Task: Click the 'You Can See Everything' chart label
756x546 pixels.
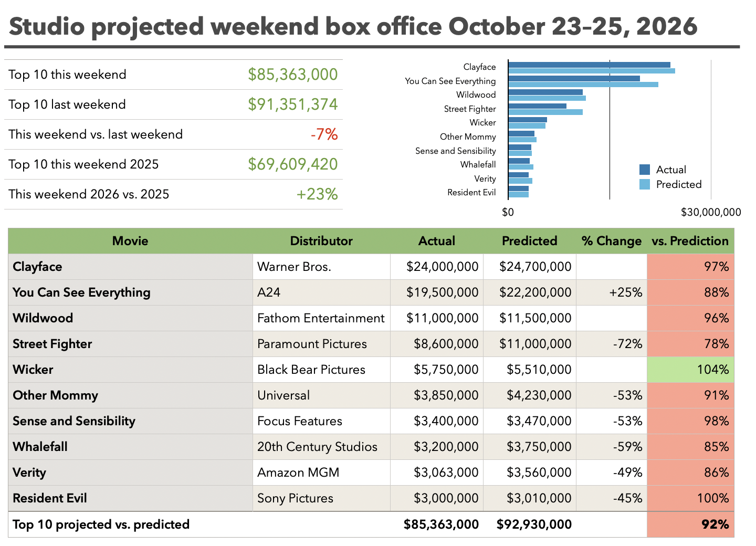Action: tap(450, 81)
